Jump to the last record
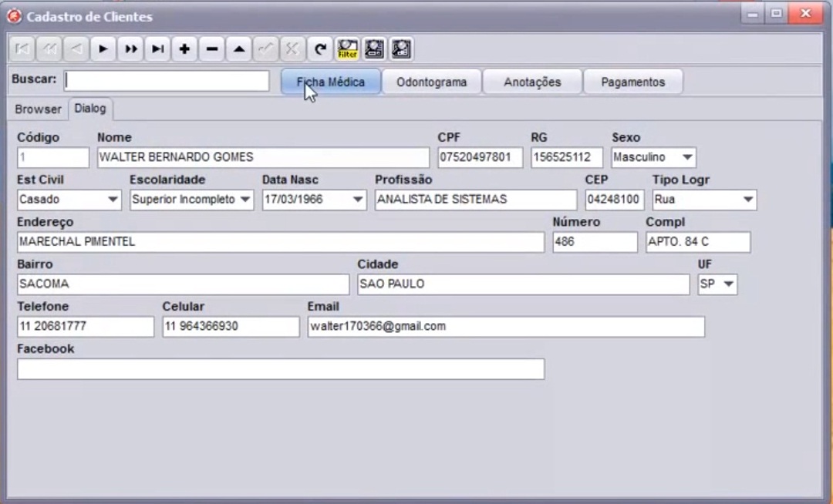Viewport: 833px width, 504px height. pos(157,49)
